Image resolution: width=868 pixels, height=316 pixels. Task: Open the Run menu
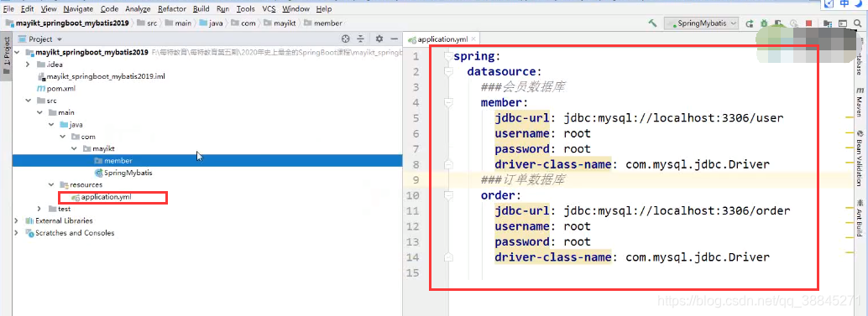click(222, 9)
